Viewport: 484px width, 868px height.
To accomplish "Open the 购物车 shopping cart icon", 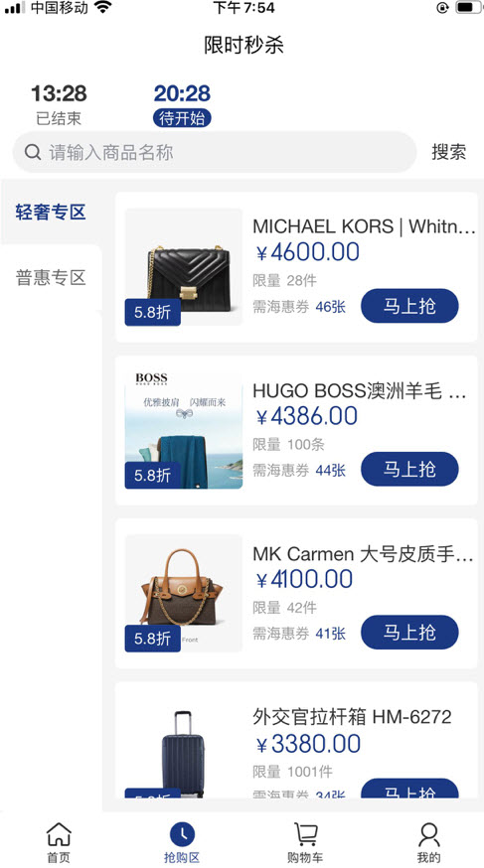I will [305, 834].
